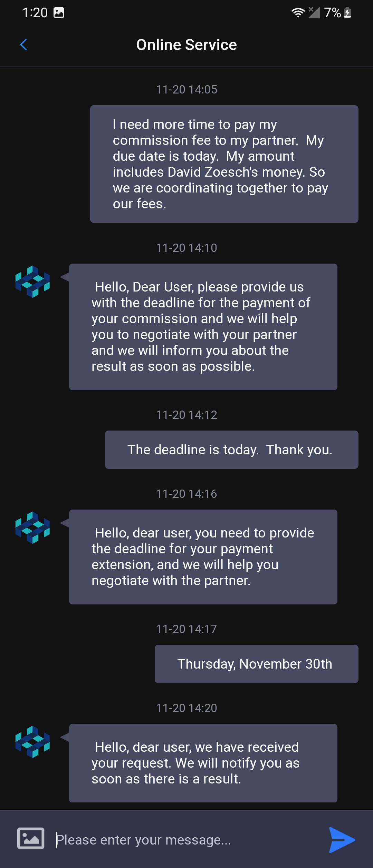
Task: Focus the "Please enter your message" field
Action: [186, 840]
